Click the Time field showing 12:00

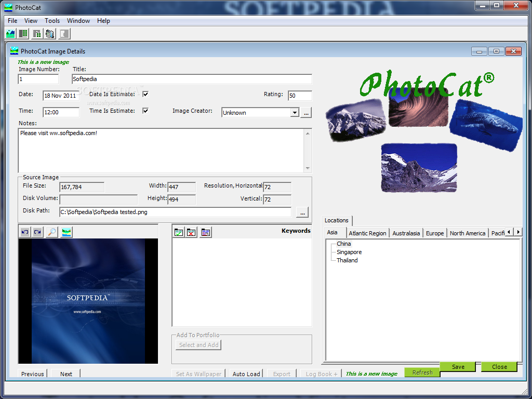pyautogui.click(x=61, y=112)
